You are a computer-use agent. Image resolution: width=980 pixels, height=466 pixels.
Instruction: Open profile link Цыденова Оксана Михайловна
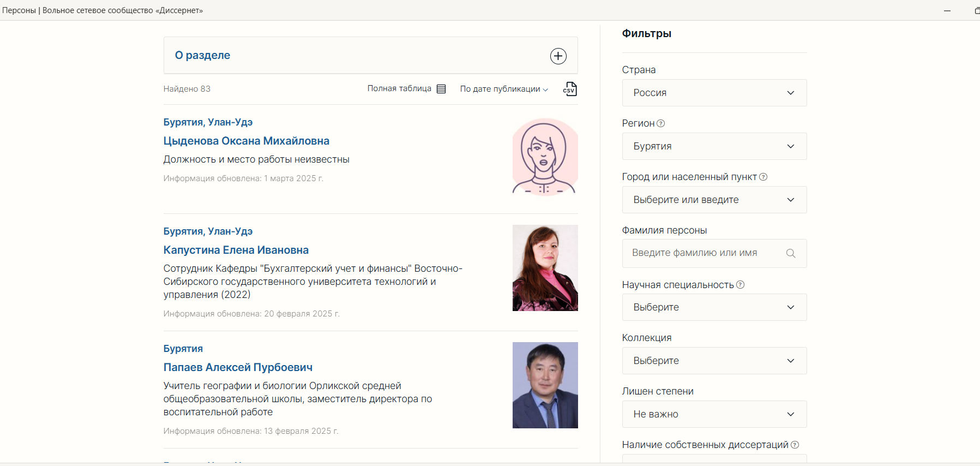(x=246, y=141)
